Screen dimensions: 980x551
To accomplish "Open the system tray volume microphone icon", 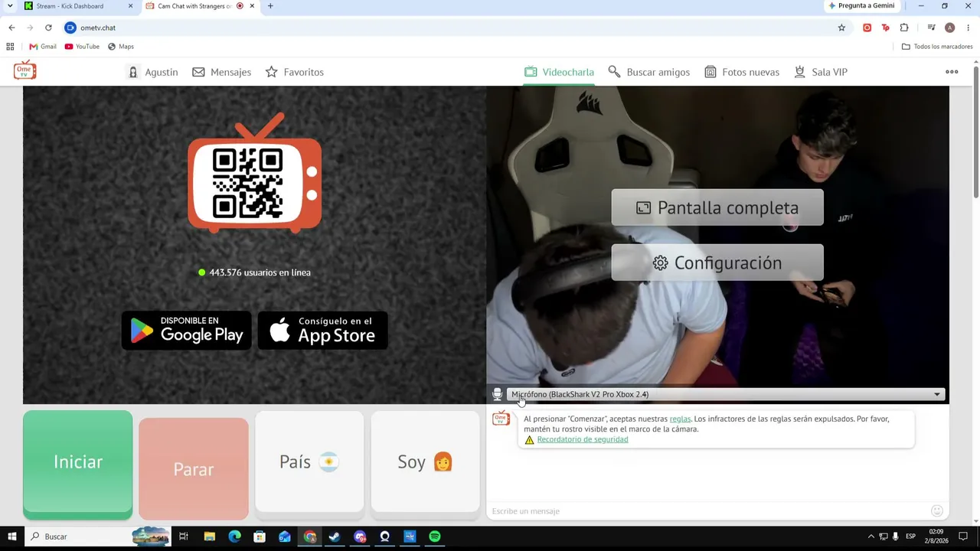I will click(x=895, y=536).
